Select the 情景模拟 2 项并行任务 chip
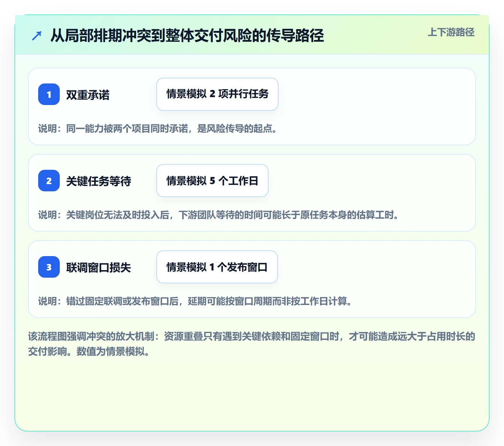The image size is (504, 446). coord(217,94)
